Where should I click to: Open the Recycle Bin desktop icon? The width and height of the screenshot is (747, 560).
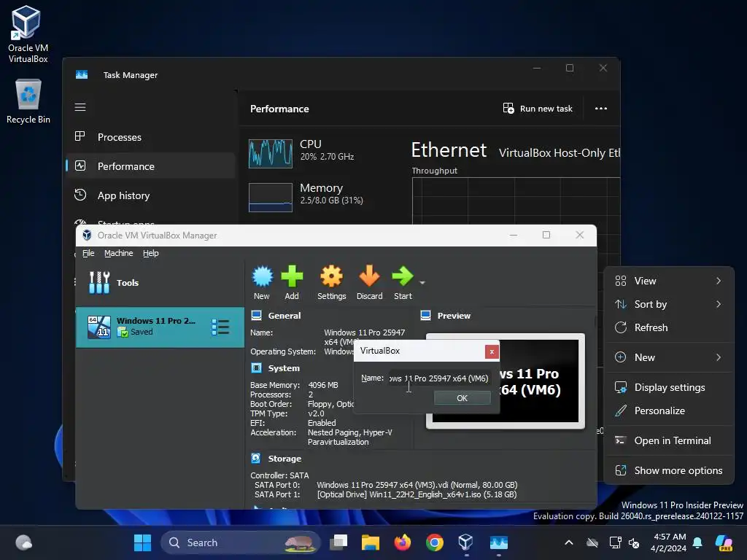tap(28, 101)
